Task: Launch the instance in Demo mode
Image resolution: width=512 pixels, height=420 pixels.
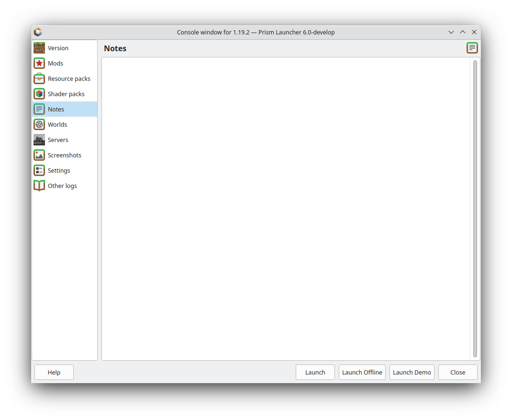Action: pos(412,372)
